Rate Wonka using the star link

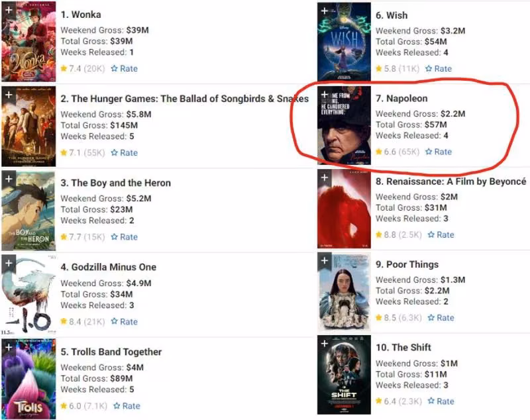pos(125,69)
